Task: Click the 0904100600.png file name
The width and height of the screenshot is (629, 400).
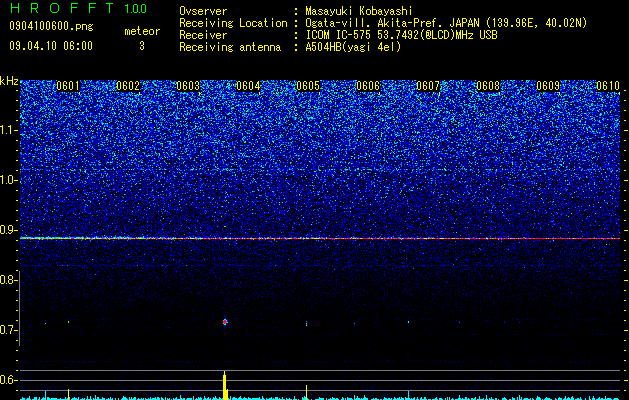Action: click(51, 26)
